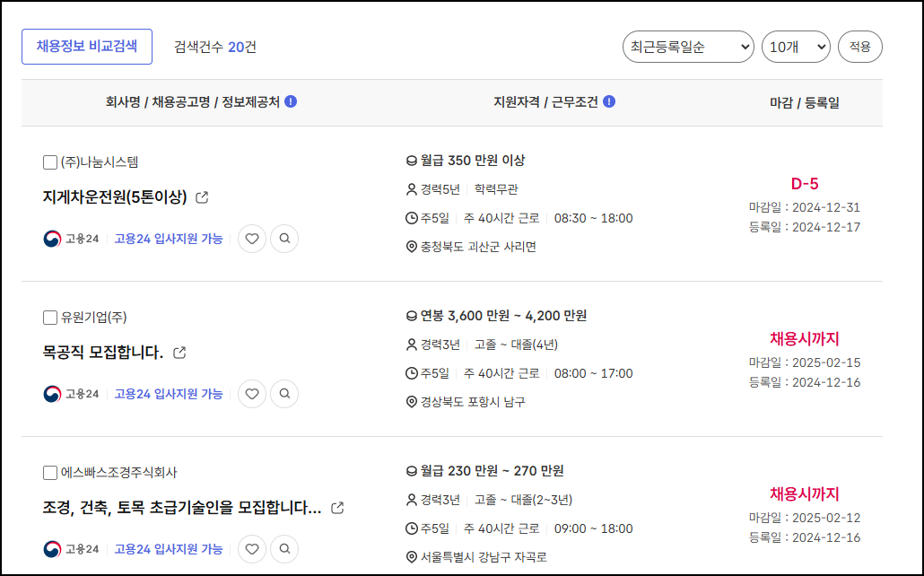The image size is (924, 576).
Task: Open external link beside 목공직 모집합니다 title
Action: pos(180,353)
